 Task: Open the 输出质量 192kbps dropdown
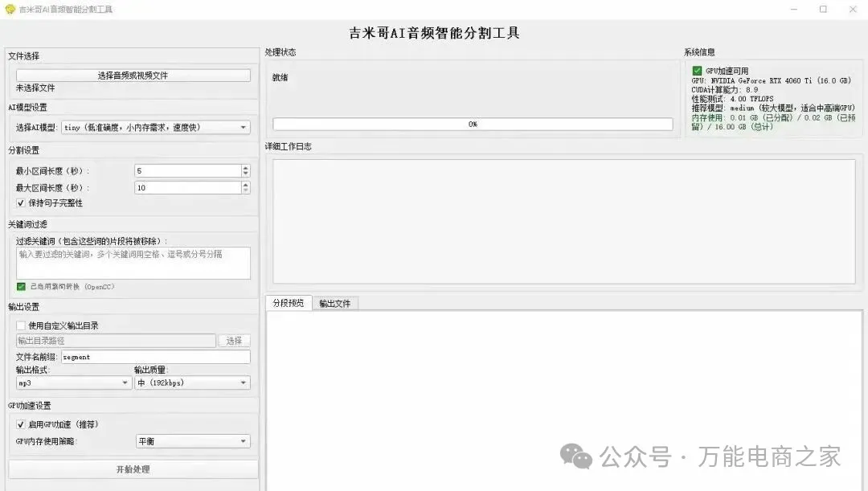[192, 383]
